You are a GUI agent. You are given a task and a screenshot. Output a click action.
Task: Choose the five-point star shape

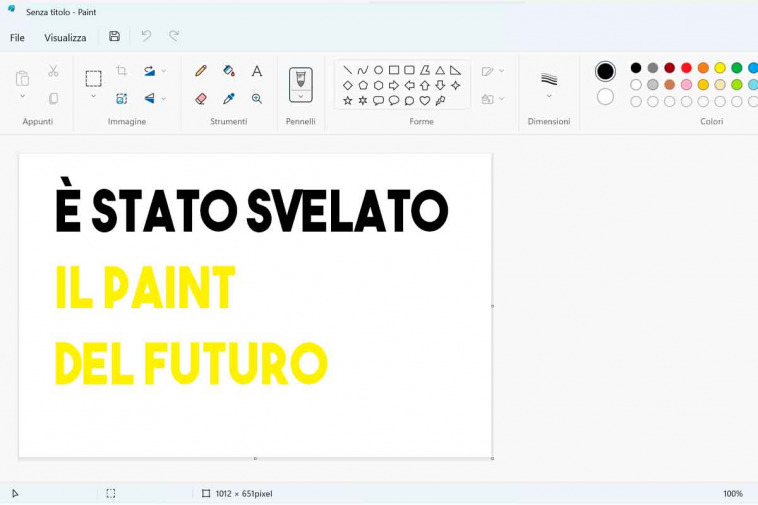point(348,101)
